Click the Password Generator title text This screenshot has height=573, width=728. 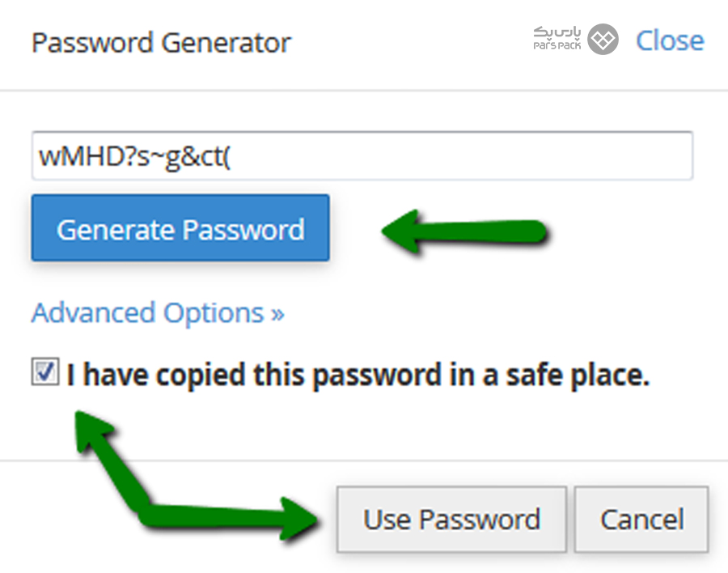161,43
